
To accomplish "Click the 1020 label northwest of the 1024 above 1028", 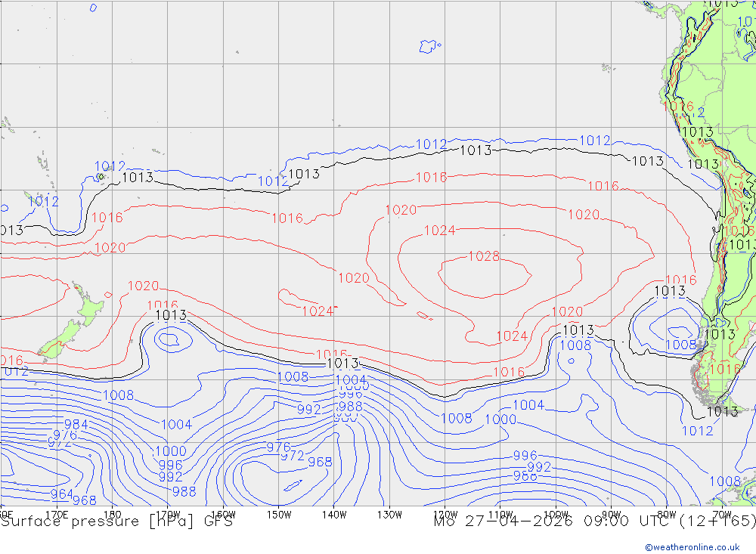I will coord(401,210).
